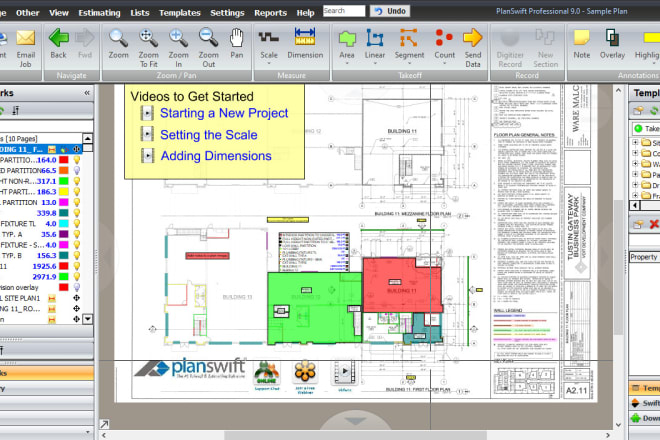This screenshot has height=440, width=660.
Task: Click the red color swatch on the 164.0 row
Action: coord(64,160)
